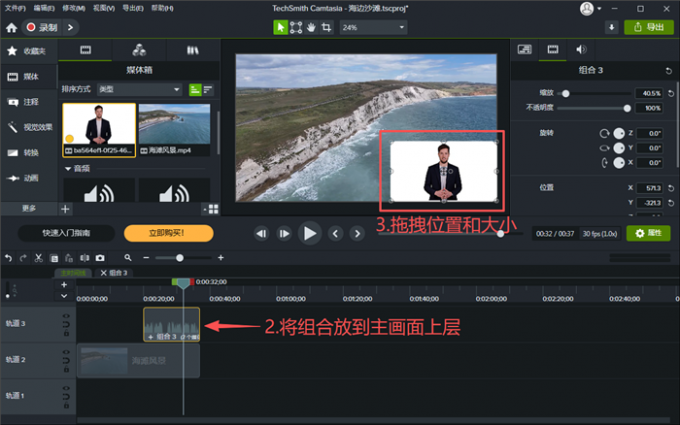Open the user account dropdown

click(591, 8)
